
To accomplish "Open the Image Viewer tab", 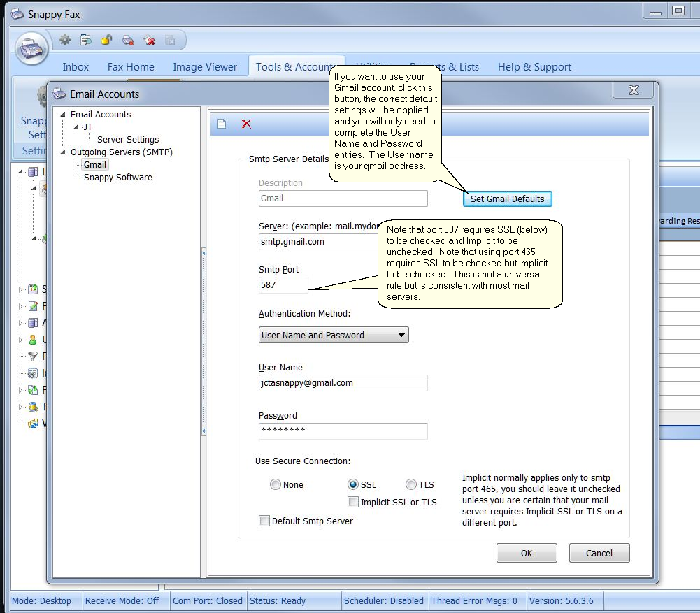I will pos(205,67).
